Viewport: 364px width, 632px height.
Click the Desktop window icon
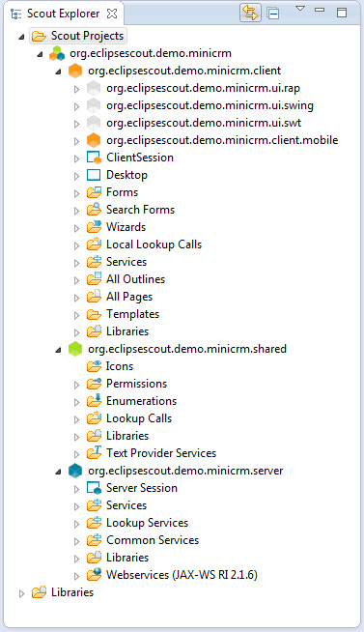click(94, 175)
